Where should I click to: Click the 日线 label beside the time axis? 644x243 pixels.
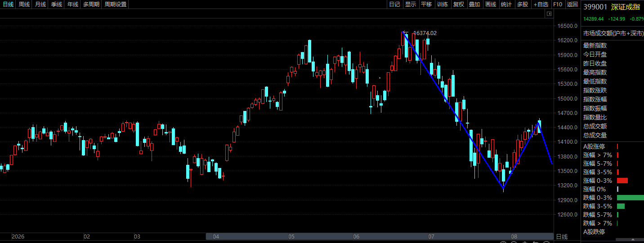(x=562, y=237)
